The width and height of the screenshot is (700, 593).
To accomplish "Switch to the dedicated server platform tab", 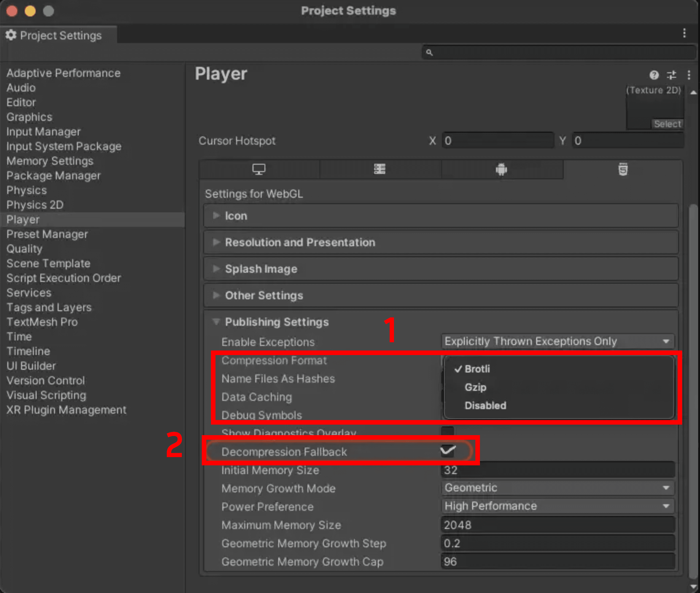I will [380, 169].
